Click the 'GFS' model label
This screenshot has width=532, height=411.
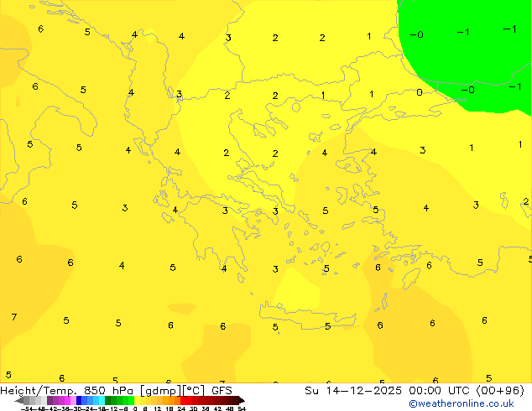click(222, 391)
